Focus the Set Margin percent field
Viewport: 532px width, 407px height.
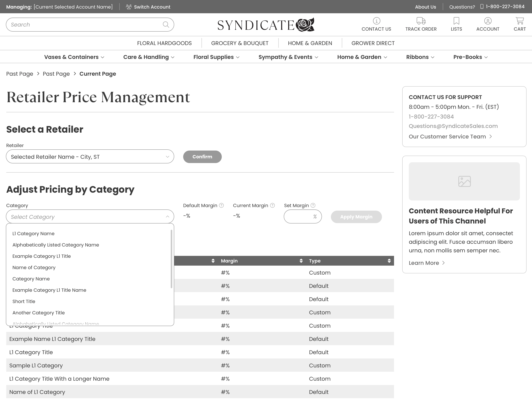coord(303,217)
